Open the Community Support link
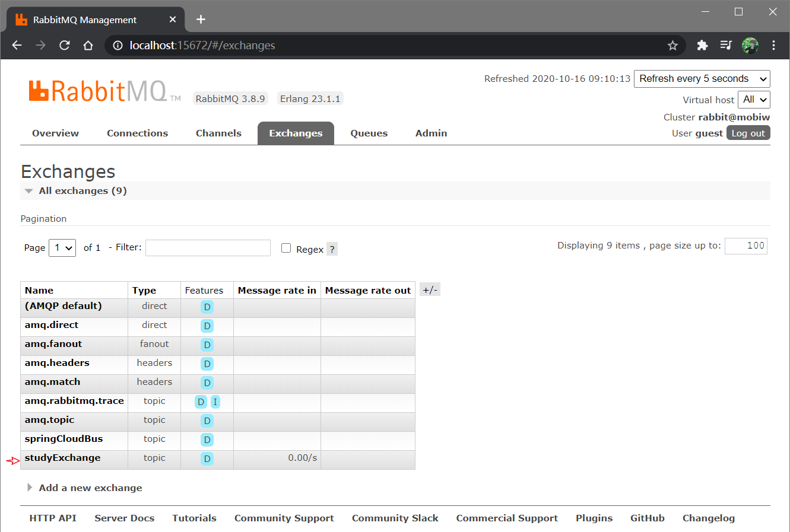 pyautogui.click(x=284, y=518)
